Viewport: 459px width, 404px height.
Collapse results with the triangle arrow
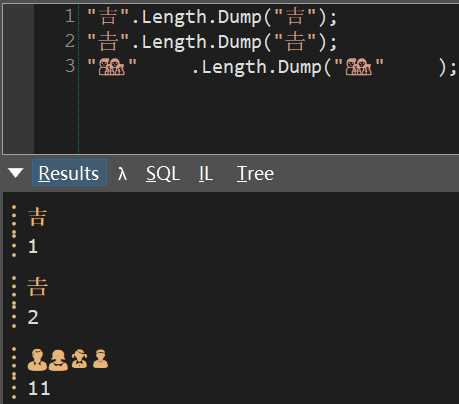coord(16,173)
